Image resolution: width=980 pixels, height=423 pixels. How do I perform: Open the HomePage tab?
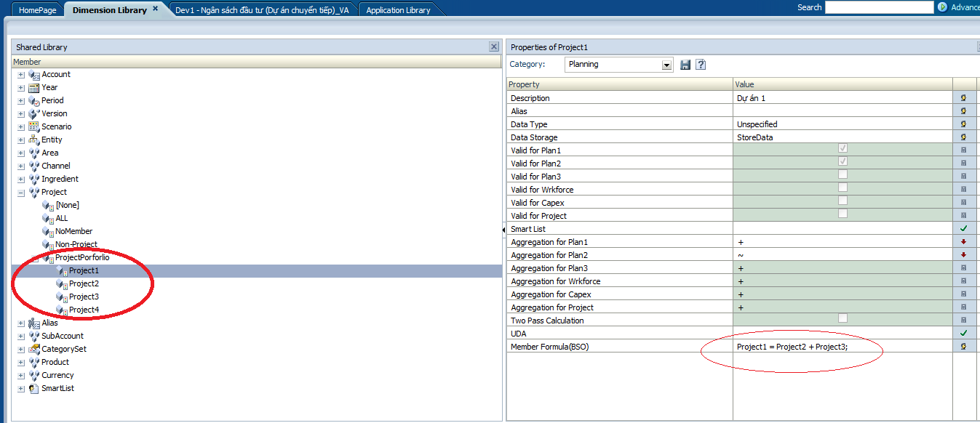click(x=36, y=10)
